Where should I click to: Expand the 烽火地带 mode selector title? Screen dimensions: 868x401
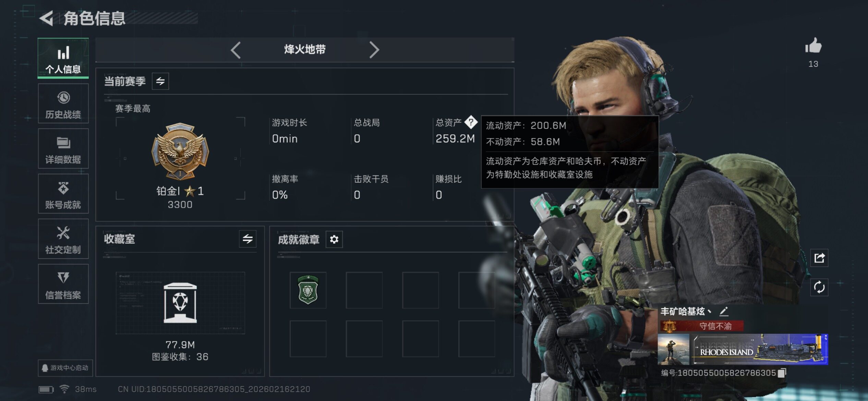pos(304,49)
